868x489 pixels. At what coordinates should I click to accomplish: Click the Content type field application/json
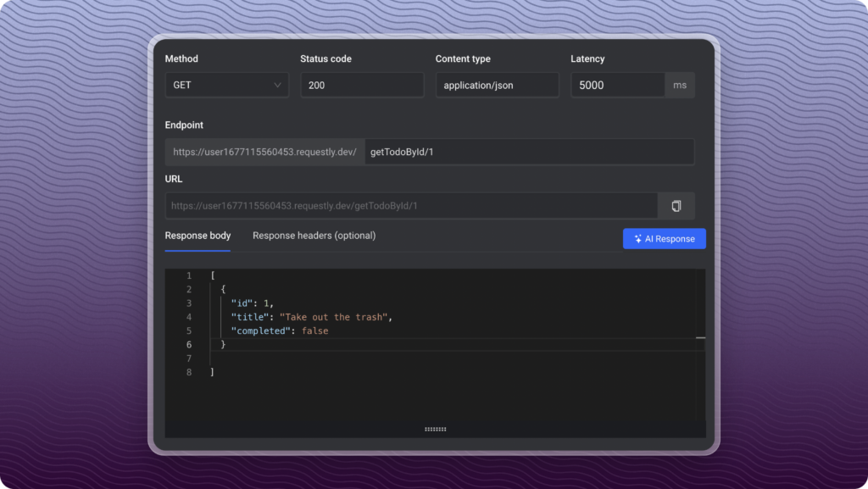pyautogui.click(x=497, y=86)
